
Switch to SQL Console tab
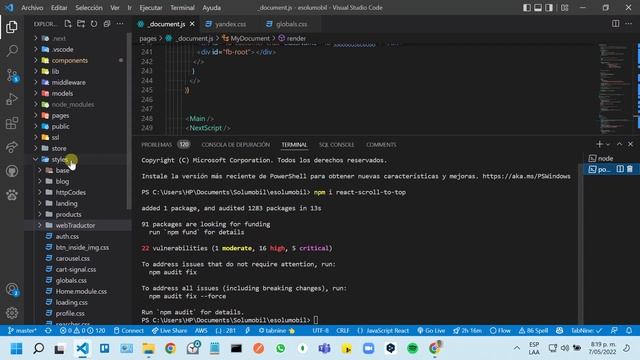click(x=336, y=144)
